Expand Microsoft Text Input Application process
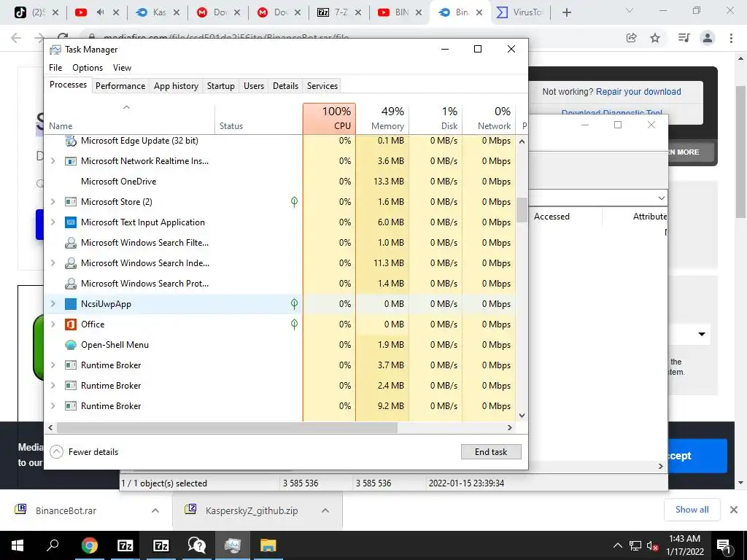The width and height of the screenshot is (747, 560). pos(53,222)
